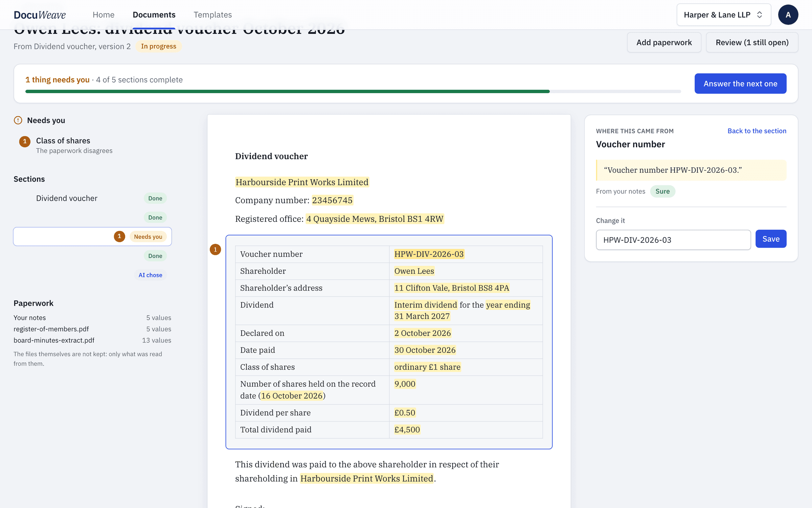
Task: Click company number 23456745
Action: 332,200
